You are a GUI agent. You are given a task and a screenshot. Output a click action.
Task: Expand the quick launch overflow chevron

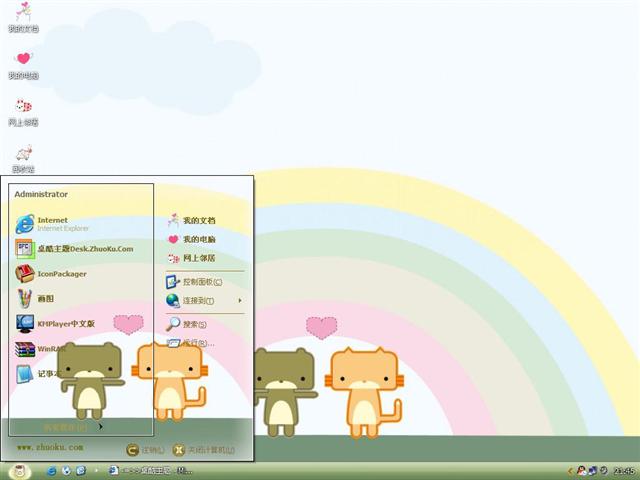(x=97, y=471)
